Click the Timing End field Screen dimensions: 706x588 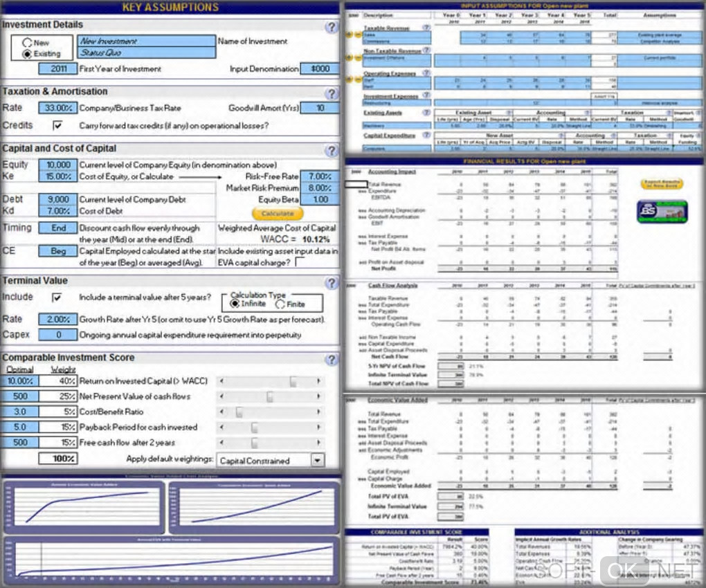58,228
